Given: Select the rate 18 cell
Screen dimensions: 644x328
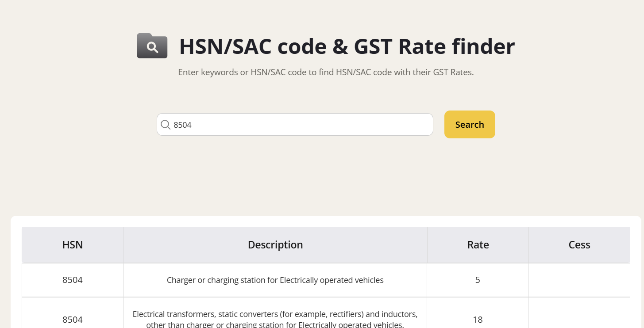Looking at the screenshot, I should click(x=478, y=319).
